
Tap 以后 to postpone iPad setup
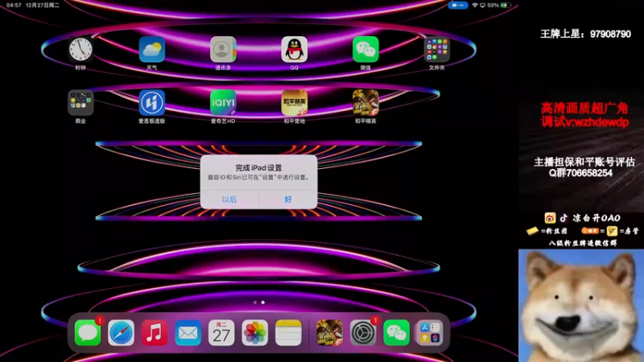click(229, 200)
